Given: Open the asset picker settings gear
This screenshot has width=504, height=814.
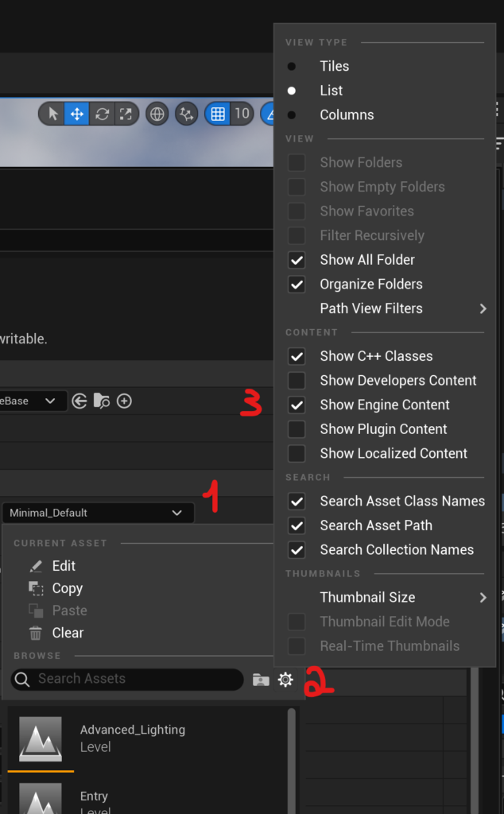Looking at the screenshot, I should coord(285,680).
